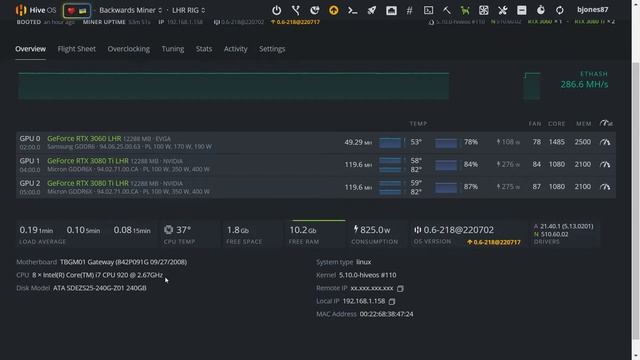The height and width of the screenshot is (360, 640).
Task: Copy the Remote IP address
Action: tap(400, 289)
